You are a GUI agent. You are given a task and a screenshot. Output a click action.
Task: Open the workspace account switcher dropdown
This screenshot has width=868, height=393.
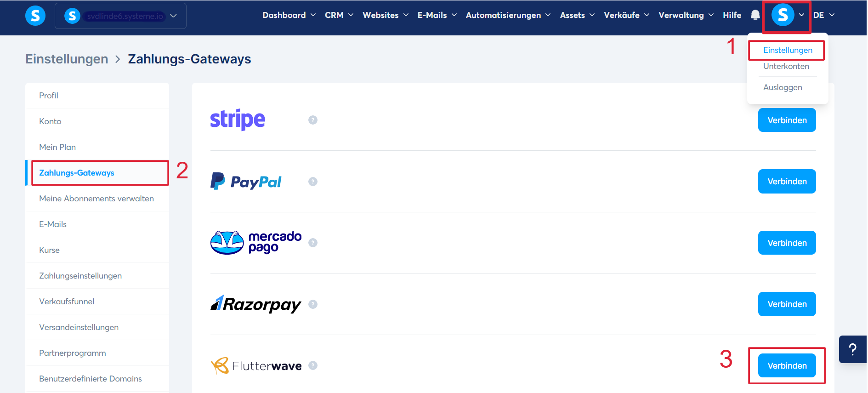[x=120, y=16]
